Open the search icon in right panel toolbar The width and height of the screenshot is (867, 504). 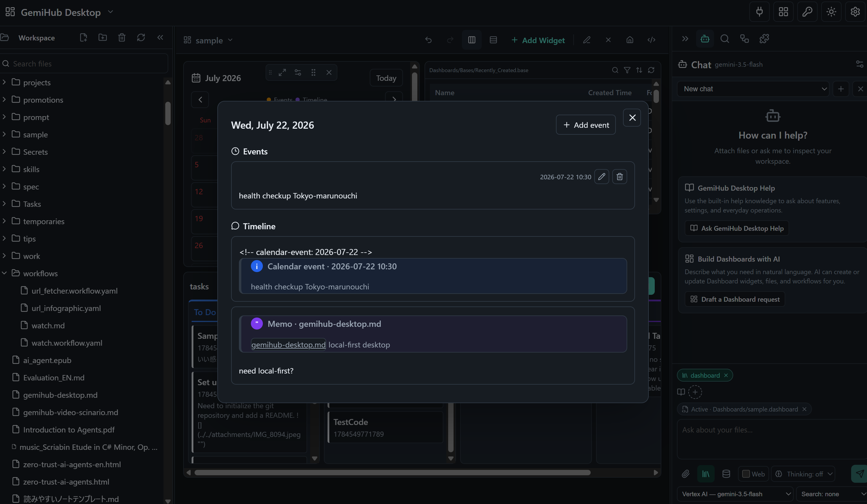pyautogui.click(x=724, y=39)
